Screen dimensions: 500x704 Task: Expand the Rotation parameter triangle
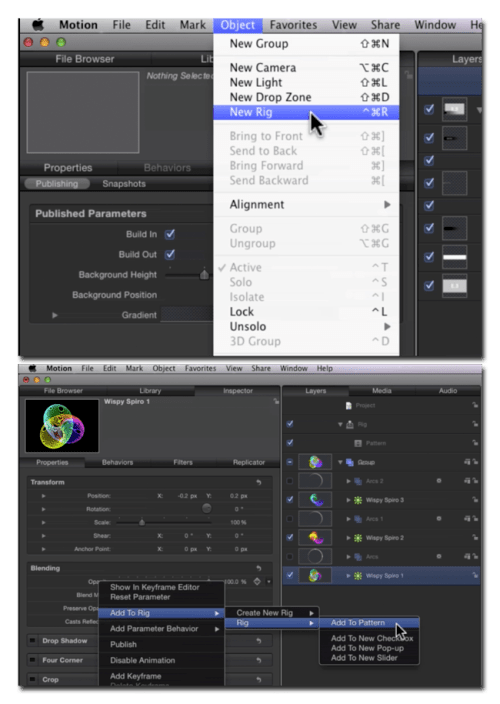(44, 509)
